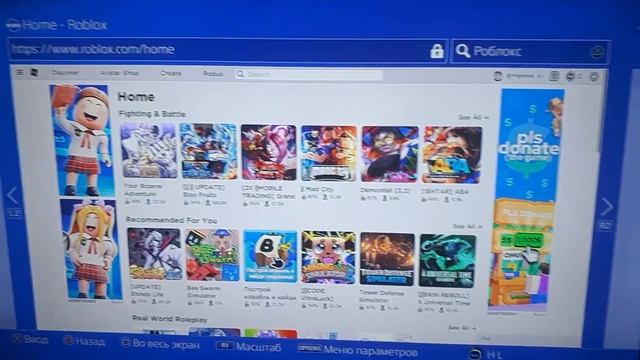See all Real World Roleplay games
Viewport: 640px width, 360px height.
[x=462, y=328]
